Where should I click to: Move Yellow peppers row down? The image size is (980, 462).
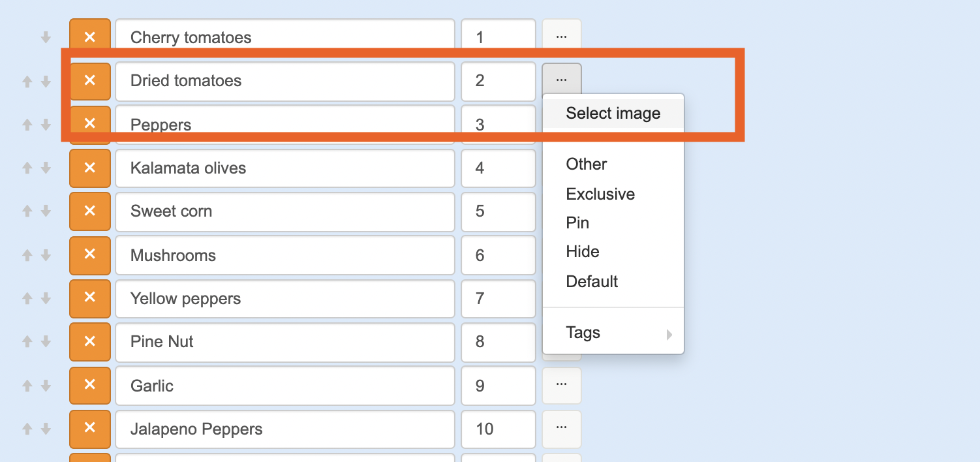click(46, 298)
